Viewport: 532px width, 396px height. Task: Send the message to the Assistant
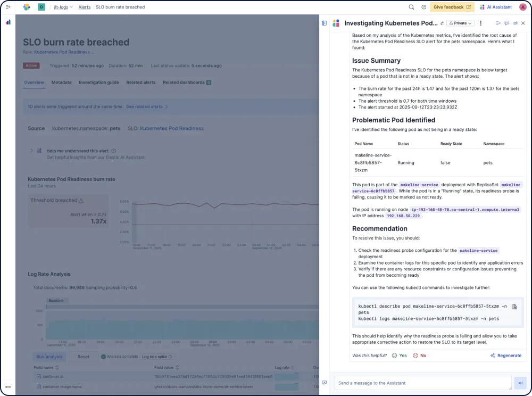[520, 383]
